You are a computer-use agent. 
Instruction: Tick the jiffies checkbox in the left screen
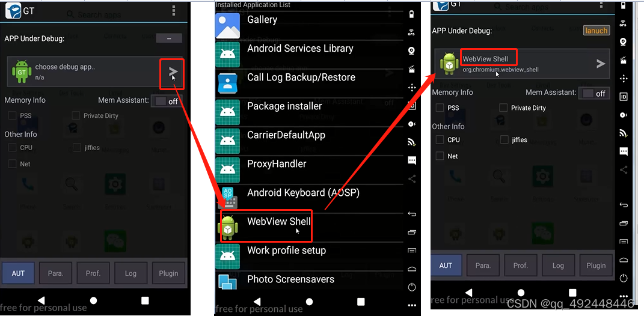click(76, 147)
